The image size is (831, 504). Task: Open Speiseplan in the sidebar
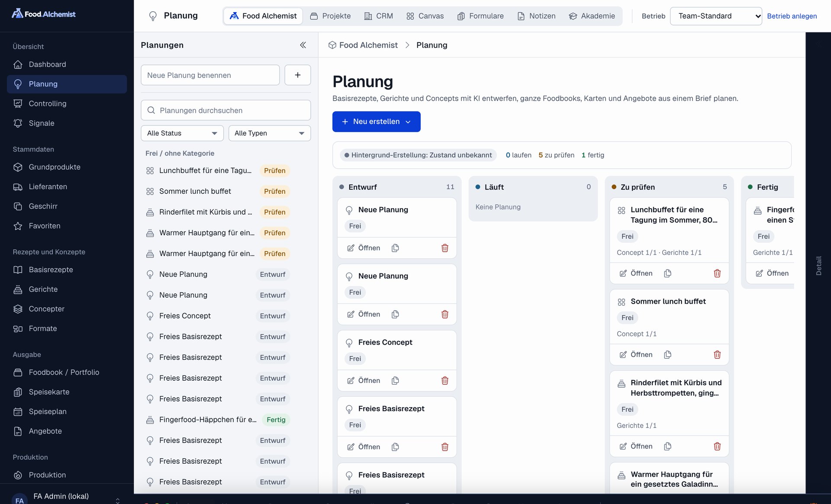click(67, 411)
